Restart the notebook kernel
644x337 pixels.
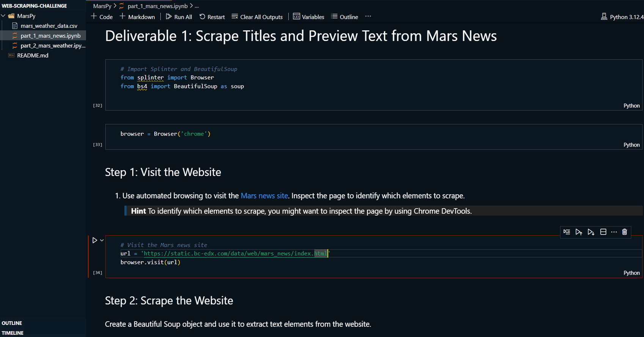point(212,17)
